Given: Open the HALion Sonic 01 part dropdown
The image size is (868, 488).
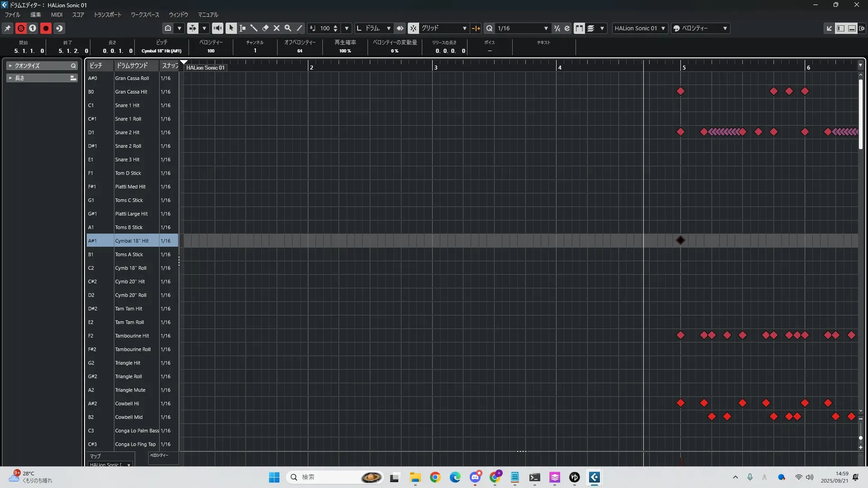Looking at the screenshot, I should (x=640, y=28).
